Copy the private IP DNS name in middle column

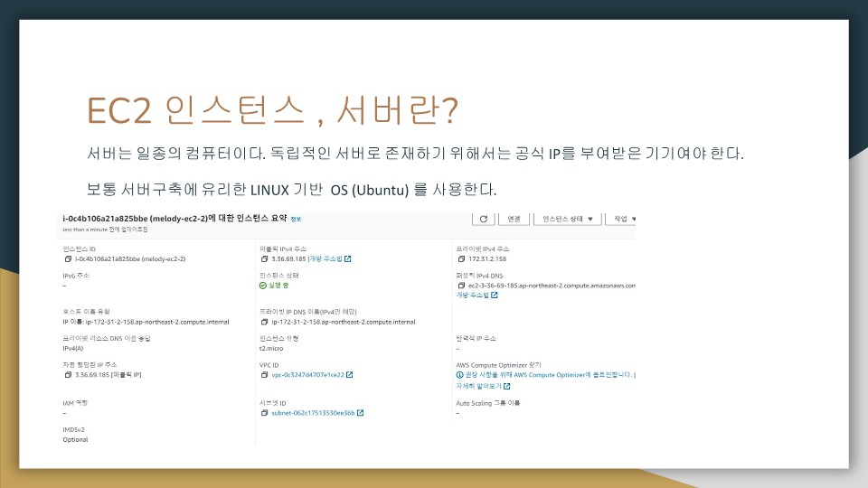pos(265,322)
